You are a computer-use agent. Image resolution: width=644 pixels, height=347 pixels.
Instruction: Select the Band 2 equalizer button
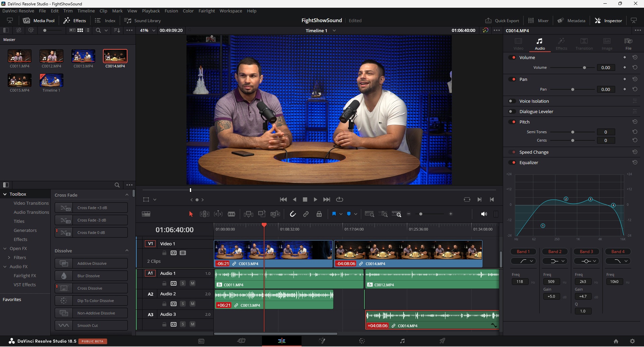[x=555, y=251]
